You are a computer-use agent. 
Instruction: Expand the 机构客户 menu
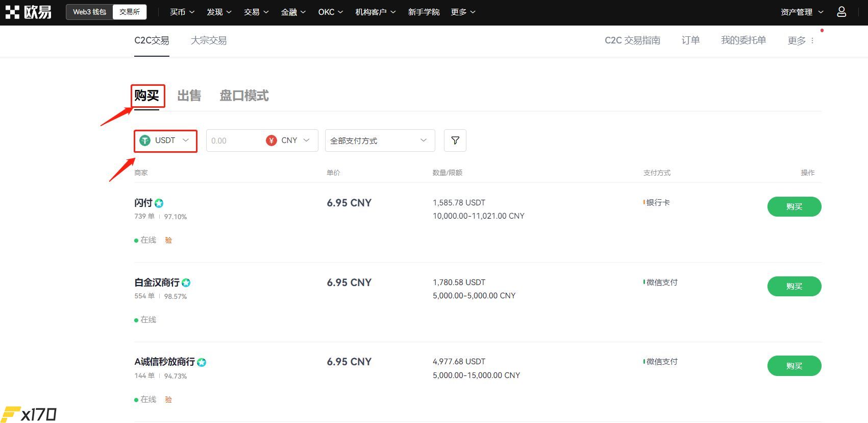click(376, 12)
